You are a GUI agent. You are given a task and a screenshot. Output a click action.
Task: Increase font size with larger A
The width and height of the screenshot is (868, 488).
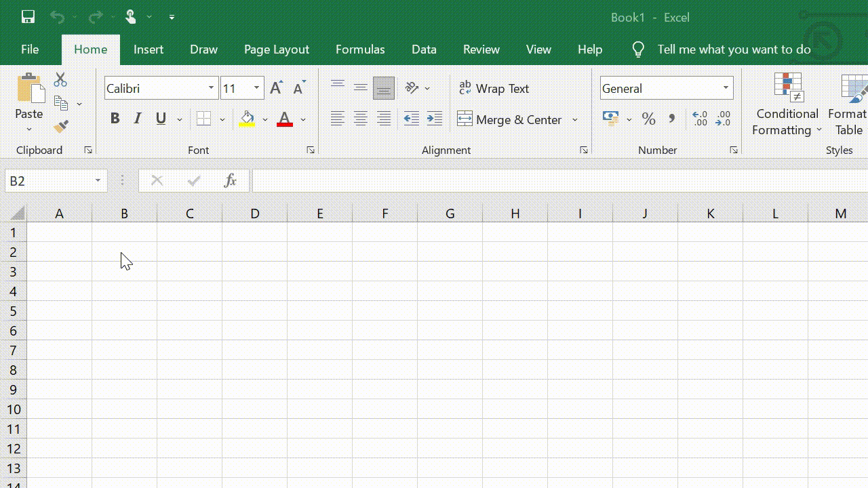click(276, 88)
